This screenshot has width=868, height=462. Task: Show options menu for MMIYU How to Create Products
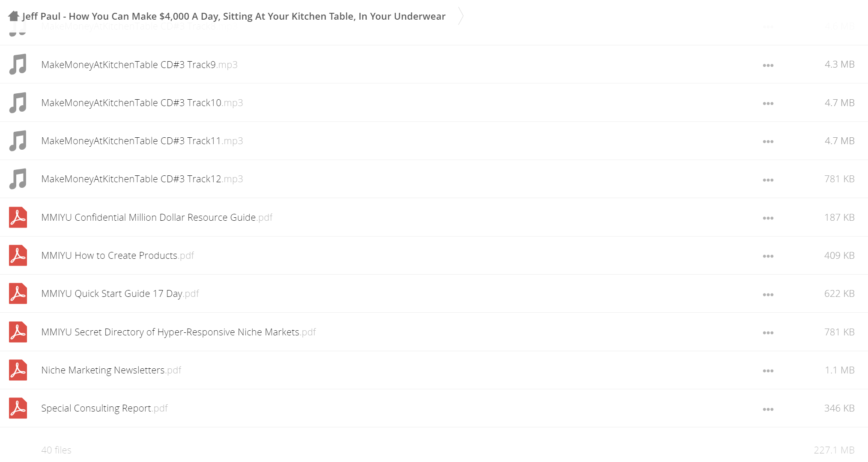768,256
